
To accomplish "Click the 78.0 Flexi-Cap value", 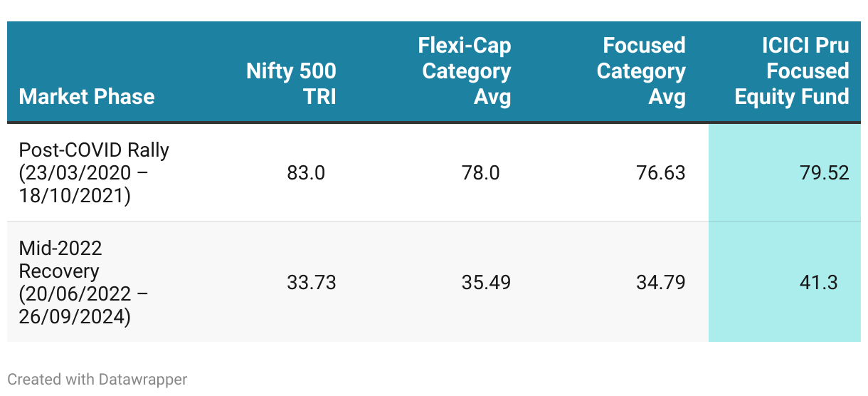I will tap(481, 173).
